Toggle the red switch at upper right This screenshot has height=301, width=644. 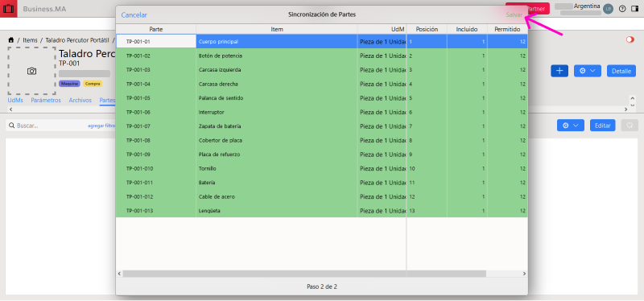tap(630, 39)
